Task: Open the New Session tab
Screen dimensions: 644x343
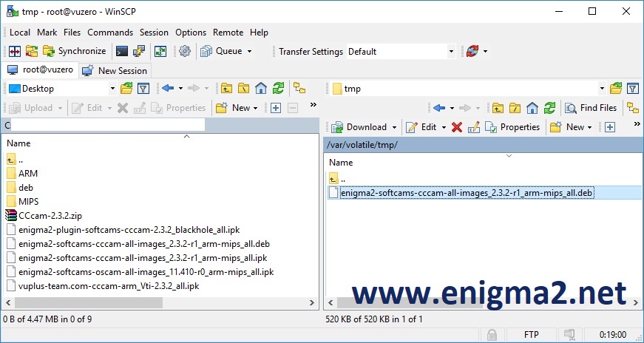Action: (115, 71)
